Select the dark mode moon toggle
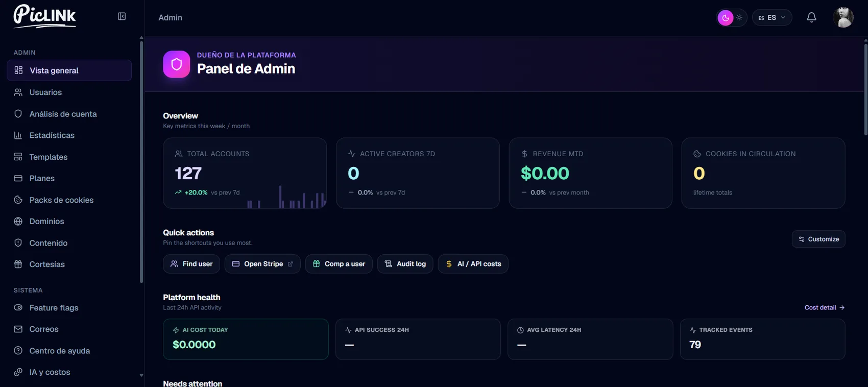 [726, 18]
